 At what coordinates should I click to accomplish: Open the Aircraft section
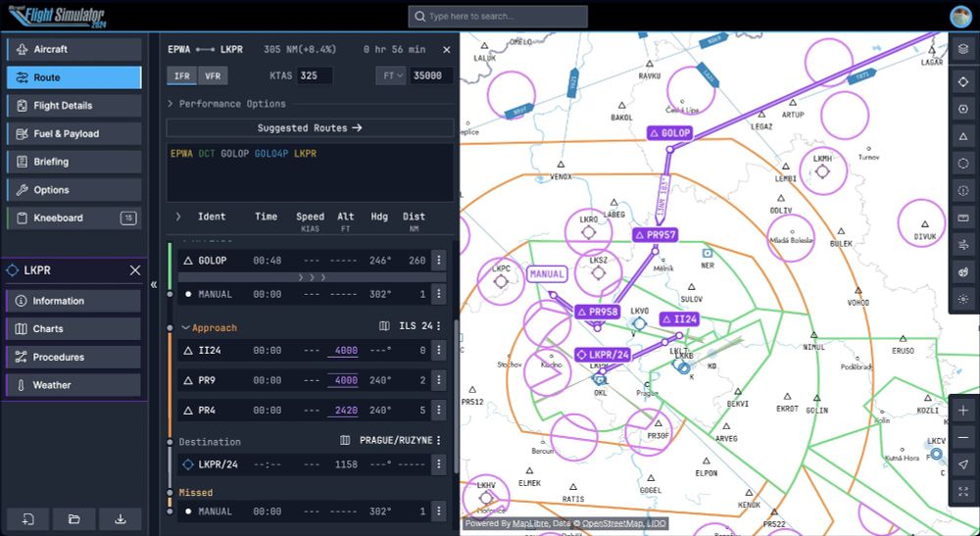coord(73,49)
